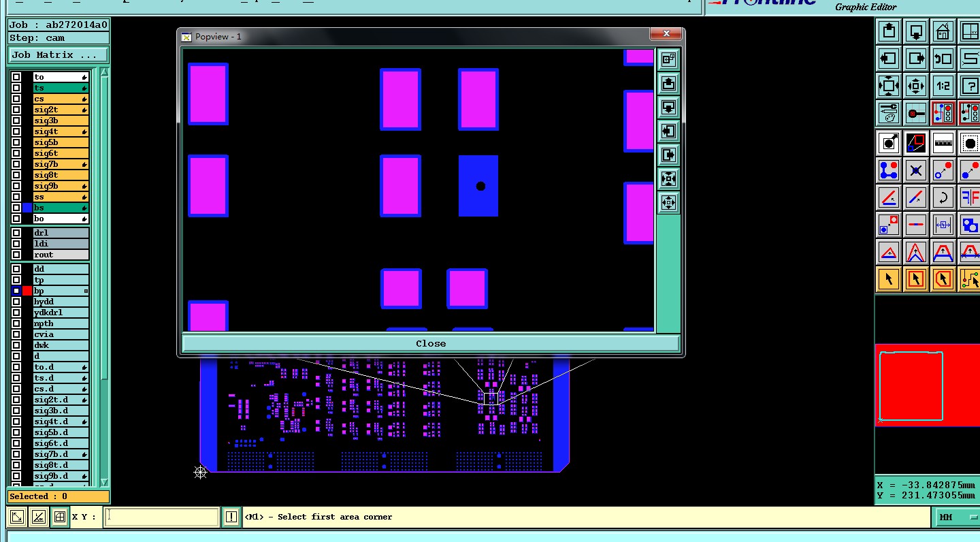Select the sig6t.d layer name
The height and width of the screenshot is (542, 980).
tap(61, 443)
